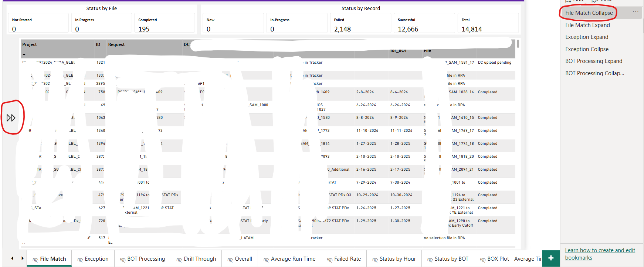The image size is (644, 267).
Task: Select the Total card showing 14,814
Action: pos(488,23)
